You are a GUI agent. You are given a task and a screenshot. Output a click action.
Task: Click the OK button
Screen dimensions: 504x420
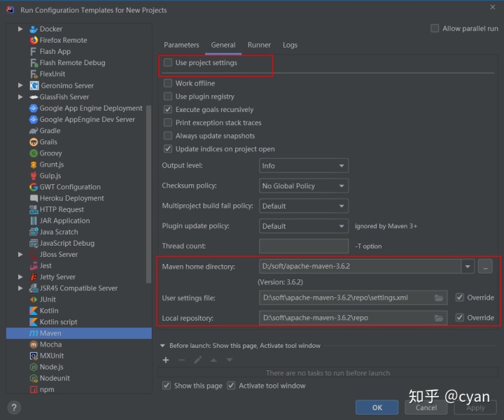coord(377,407)
